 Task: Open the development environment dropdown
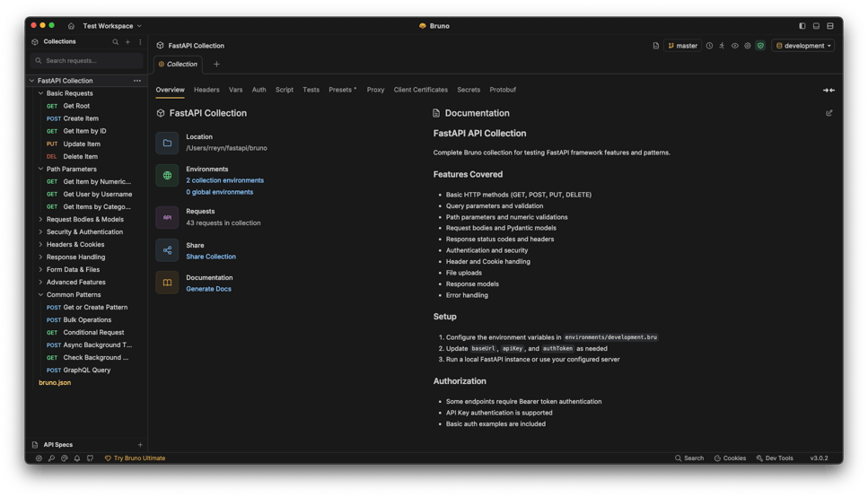(x=803, y=46)
